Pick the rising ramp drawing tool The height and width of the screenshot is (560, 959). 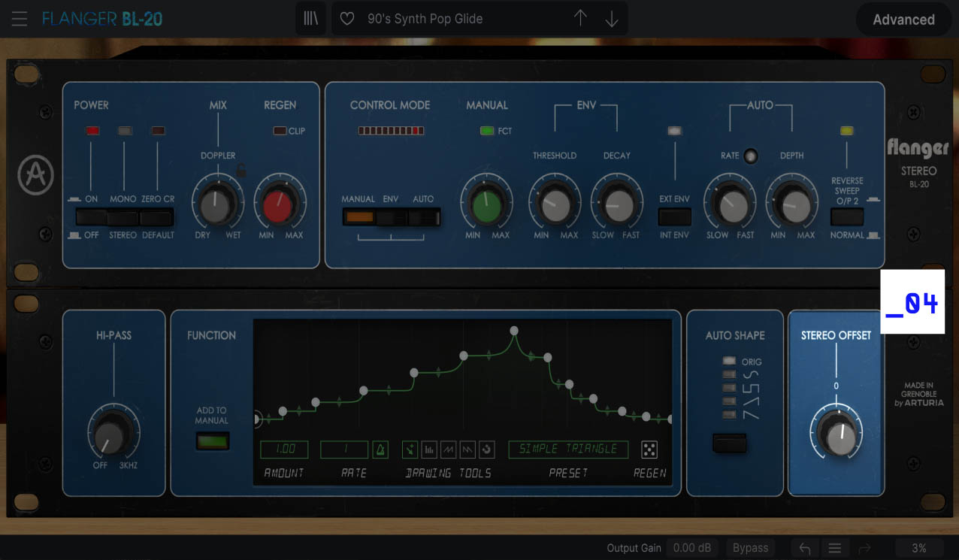click(x=449, y=449)
